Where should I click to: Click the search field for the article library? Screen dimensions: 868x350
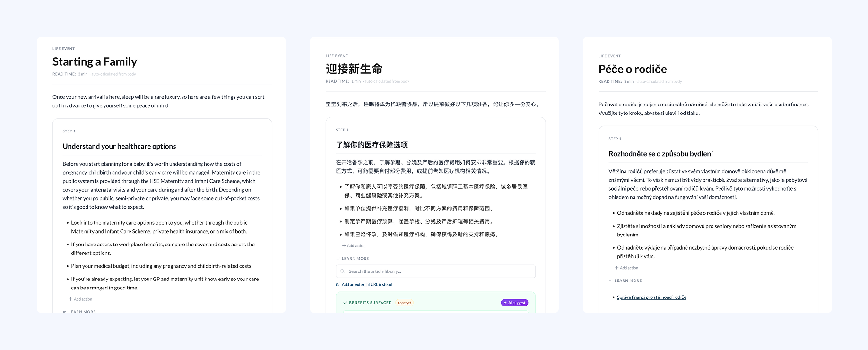click(x=435, y=271)
